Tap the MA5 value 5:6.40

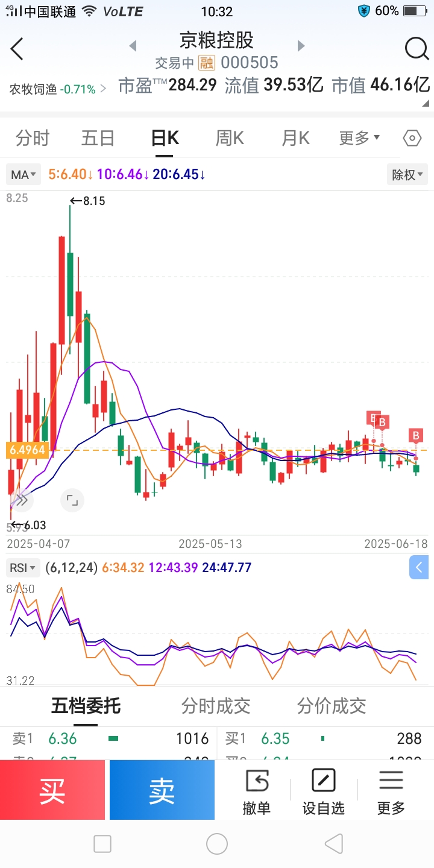pos(71,175)
